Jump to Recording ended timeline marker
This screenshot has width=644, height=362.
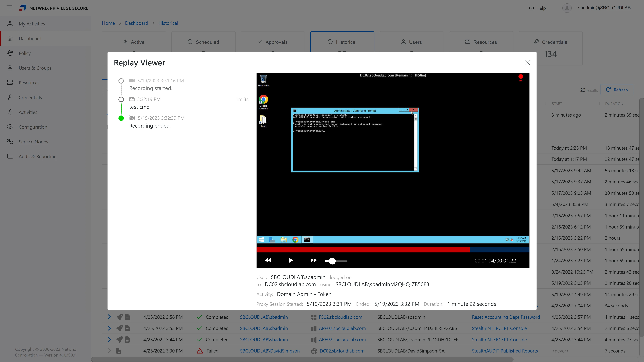tap(121, 118)
